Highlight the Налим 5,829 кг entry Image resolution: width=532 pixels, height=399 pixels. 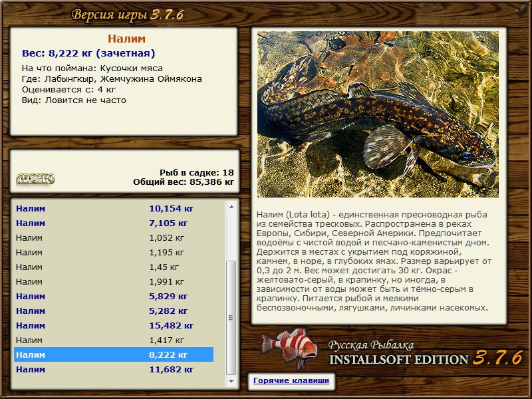(x=113, y=297)
